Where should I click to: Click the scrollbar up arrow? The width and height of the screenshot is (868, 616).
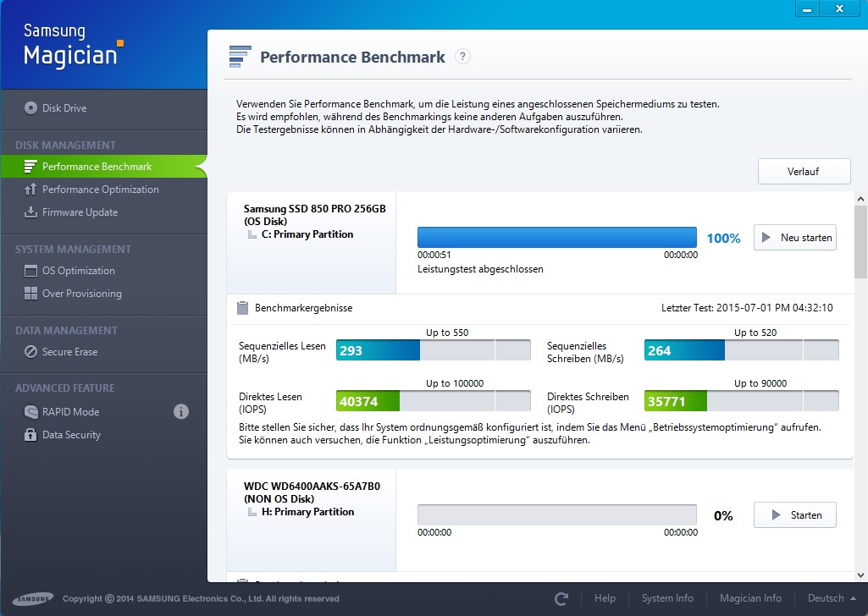tap(860, 199)
